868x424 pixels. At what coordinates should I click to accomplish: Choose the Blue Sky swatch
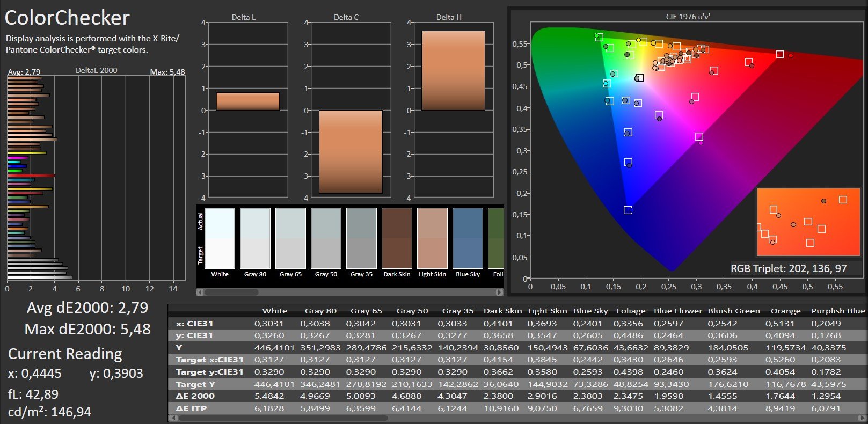point(468,238)
